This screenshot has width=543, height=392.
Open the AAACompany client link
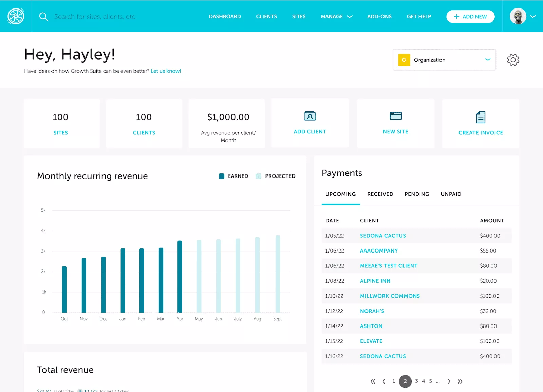pos(379,251)
